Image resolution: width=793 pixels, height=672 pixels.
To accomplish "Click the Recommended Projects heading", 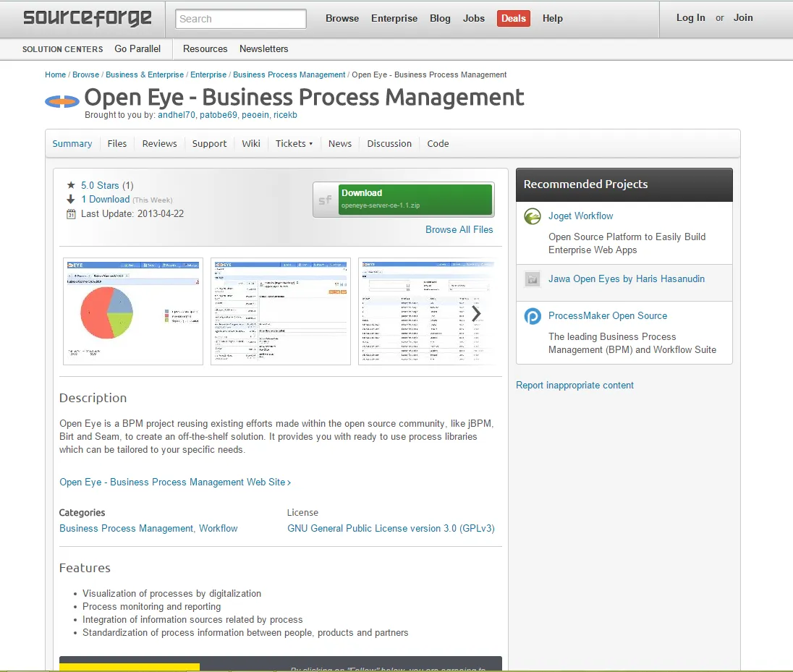I will tap(585, 184).
